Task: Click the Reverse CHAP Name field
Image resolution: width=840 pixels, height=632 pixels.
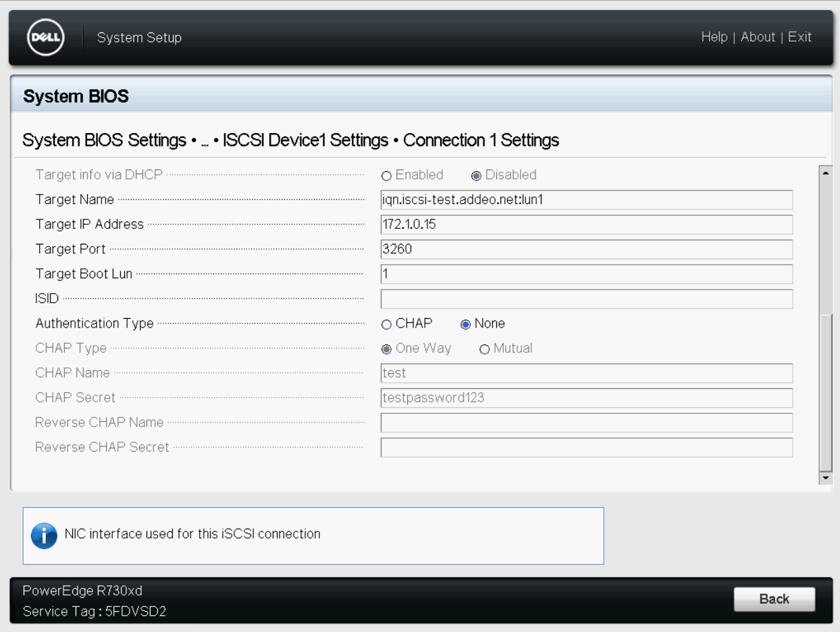Action: (587, 423)
